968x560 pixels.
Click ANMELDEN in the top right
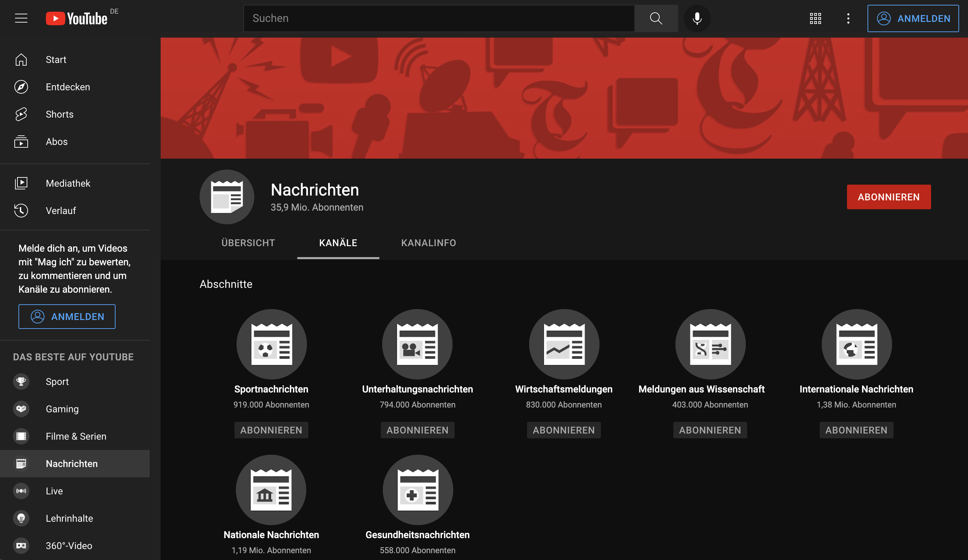pos(913,18)
